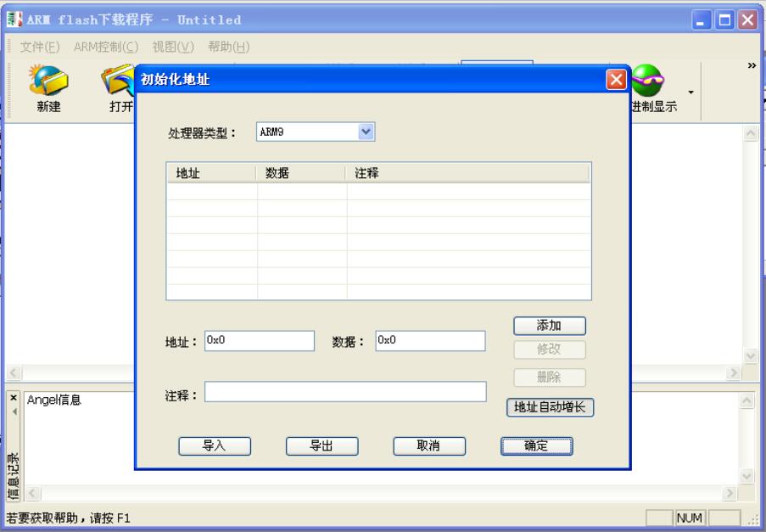The image size is (766, 532).
Task: Click the 导出 button
Action: point(322,446)
